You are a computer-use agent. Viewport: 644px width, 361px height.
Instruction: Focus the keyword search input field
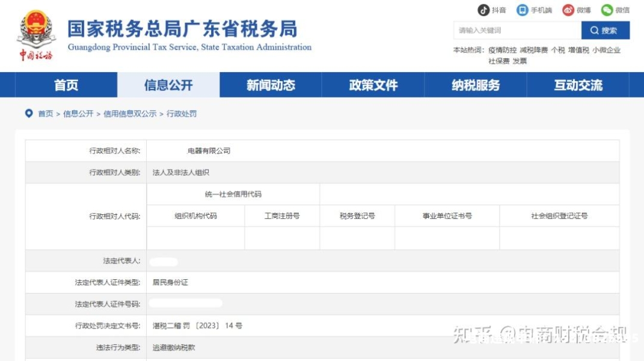coord(516,31)
